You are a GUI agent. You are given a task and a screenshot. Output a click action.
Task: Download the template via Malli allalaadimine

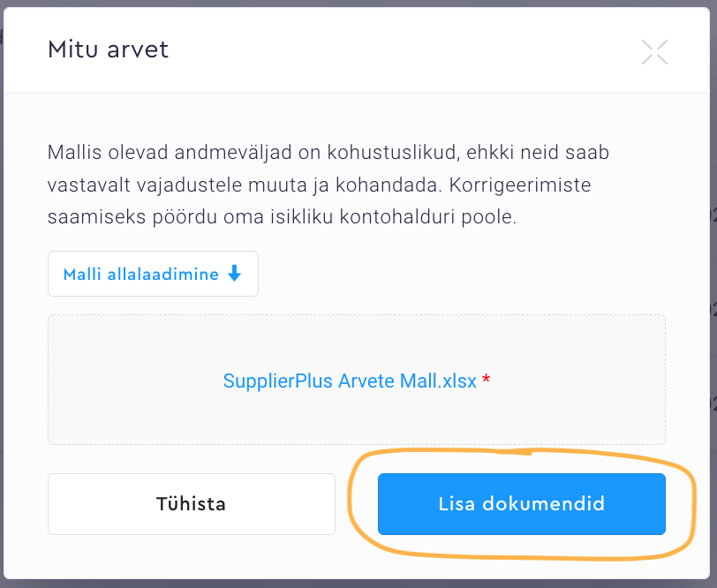click(x=153, y=274)
